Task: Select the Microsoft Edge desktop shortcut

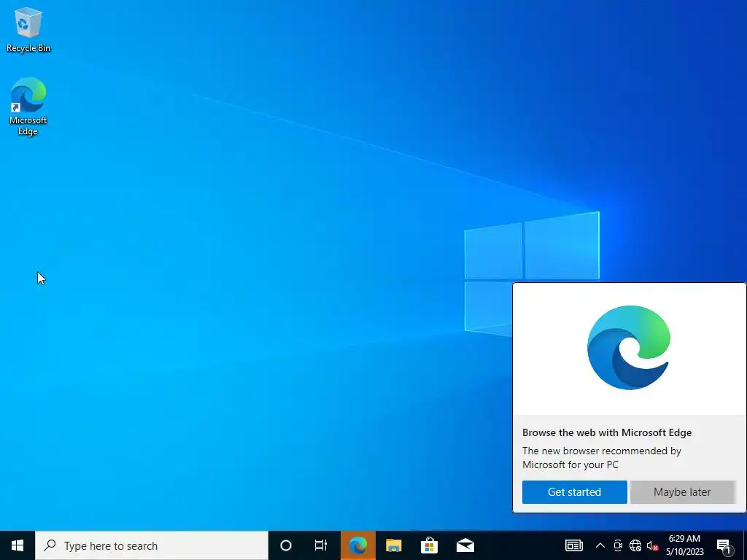Action: (28, 106)
